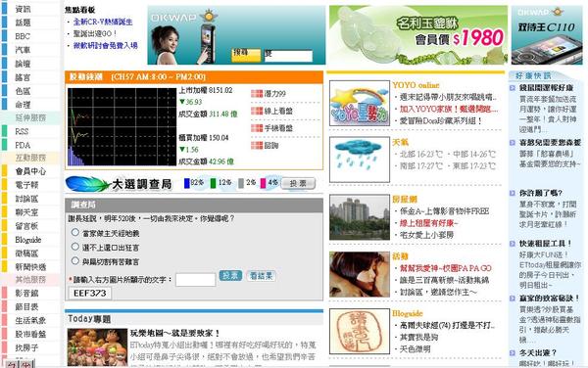Focus the search input in the OKWAP banner
Viewport: 588px width, 368px height.
coord(288,56)
